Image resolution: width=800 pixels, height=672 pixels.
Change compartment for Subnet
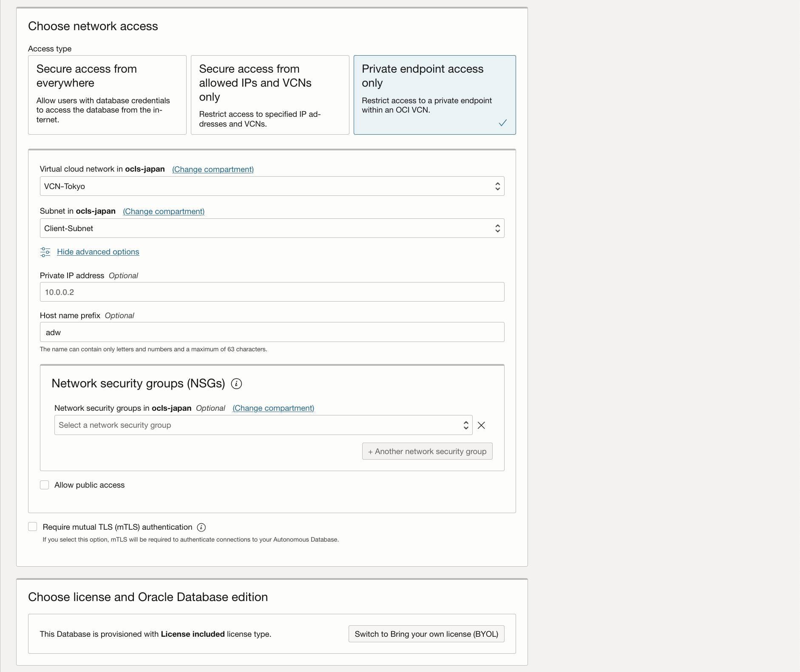(x=164, y=212)
